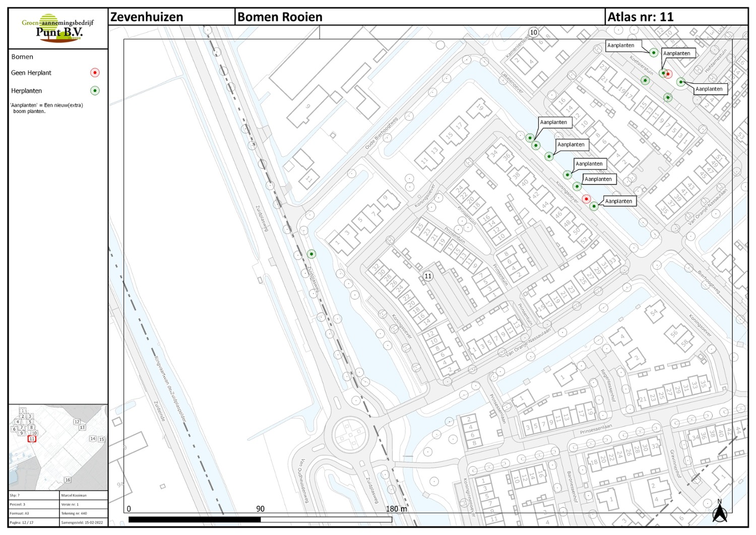
Task: Select the green tree marker on Zuidplasweg
Action: point(311,254)
